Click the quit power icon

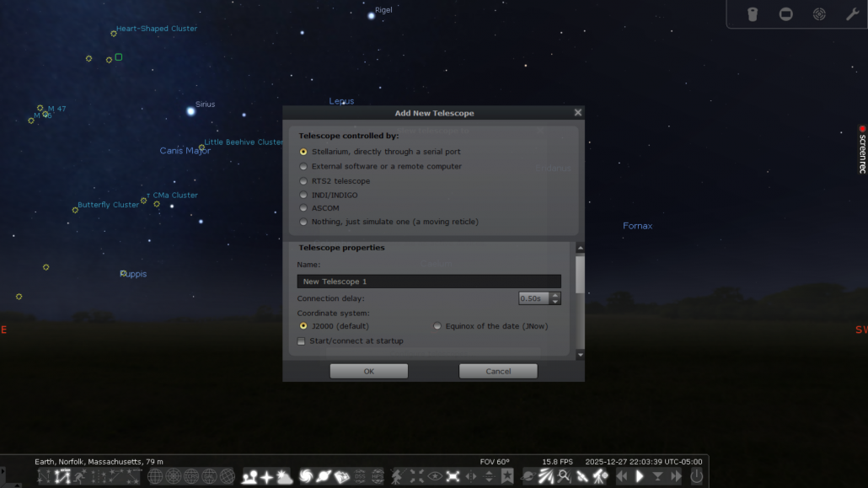pyautogui.click(x=696, y=476)
